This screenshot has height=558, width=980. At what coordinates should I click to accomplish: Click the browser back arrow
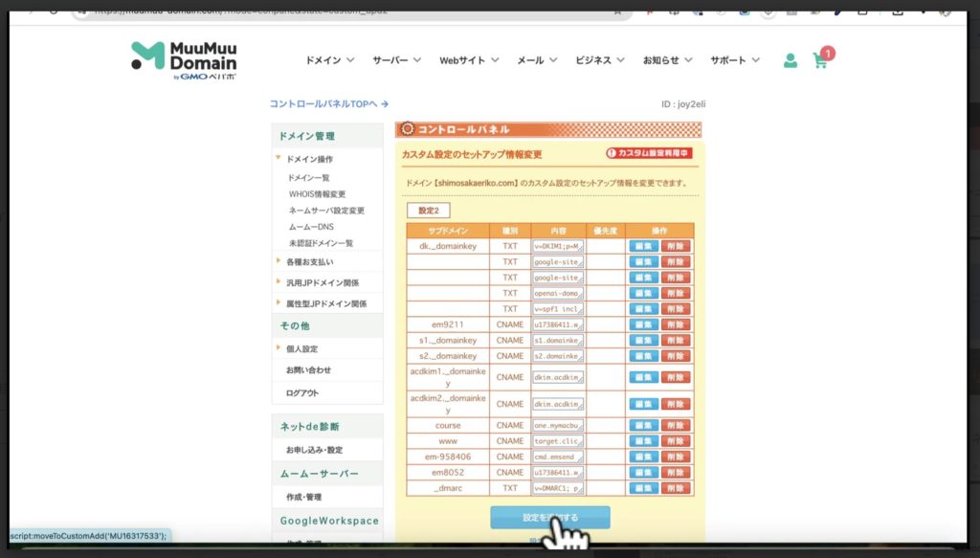pyautogui.click(x=31, y=11)
